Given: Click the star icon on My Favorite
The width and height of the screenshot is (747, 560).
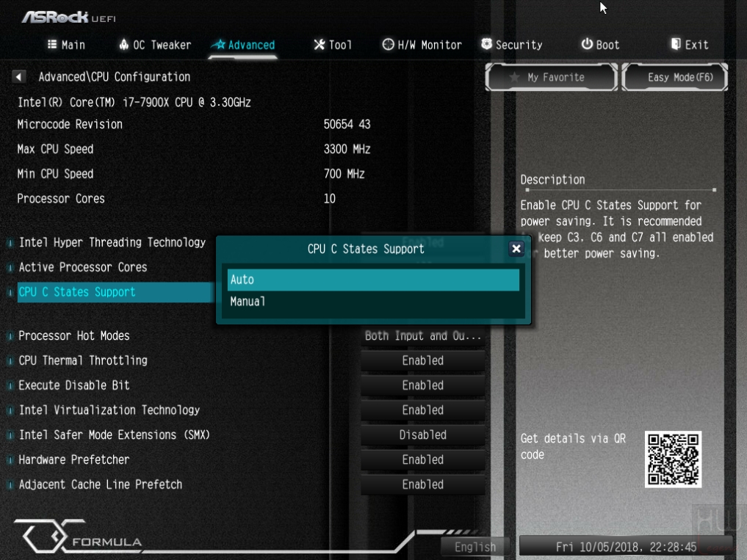Looking at the screenshot, I should pyautogui.click(x=514, y=76).
